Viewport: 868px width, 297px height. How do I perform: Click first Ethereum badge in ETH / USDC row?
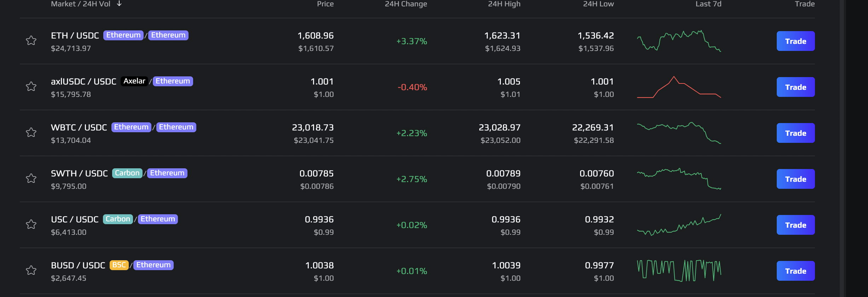pyautogui.click(x=123, y=35)
